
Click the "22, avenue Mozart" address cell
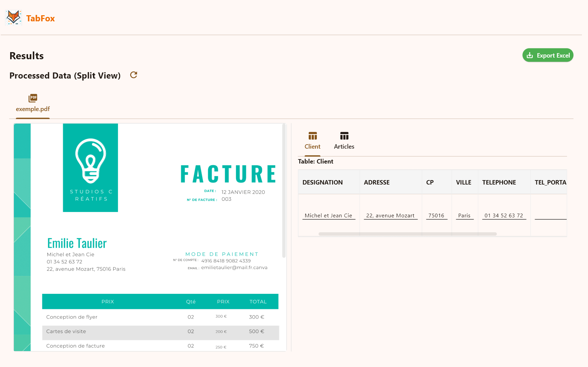coord(391,215)
